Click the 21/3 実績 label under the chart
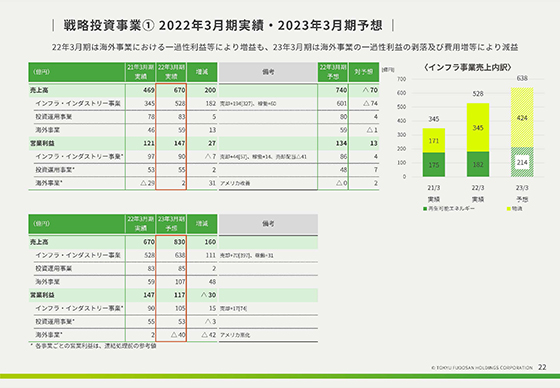560x388 pixels. (x=434, y=193)
